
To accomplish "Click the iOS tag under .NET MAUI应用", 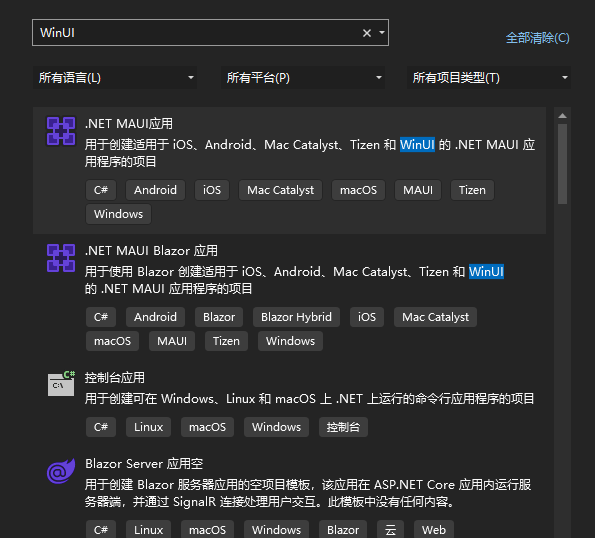I will (x=212, y=190).
